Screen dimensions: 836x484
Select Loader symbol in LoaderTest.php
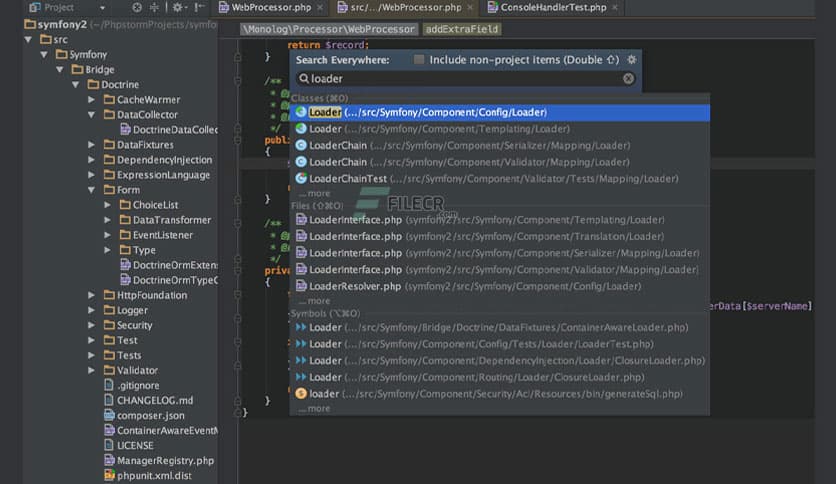point(500,344)
